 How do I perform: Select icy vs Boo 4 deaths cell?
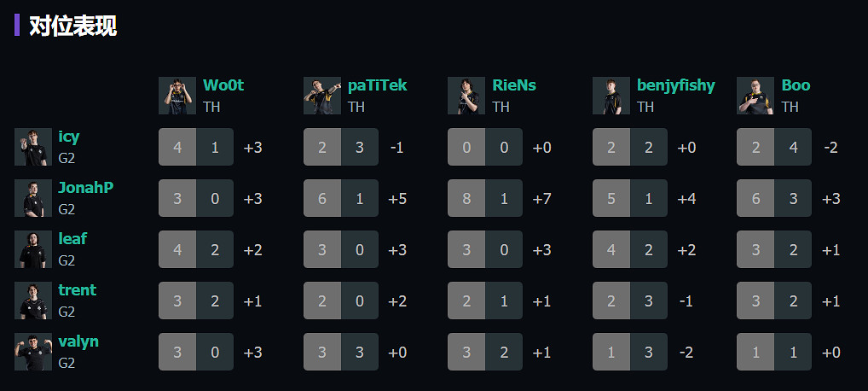tap(793, 147)
